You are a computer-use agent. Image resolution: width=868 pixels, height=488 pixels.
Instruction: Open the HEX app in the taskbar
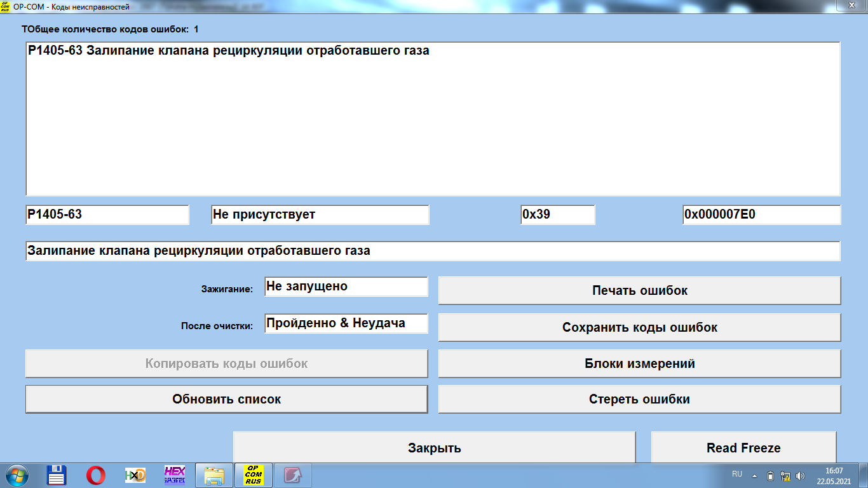click(x=175, y=475)
